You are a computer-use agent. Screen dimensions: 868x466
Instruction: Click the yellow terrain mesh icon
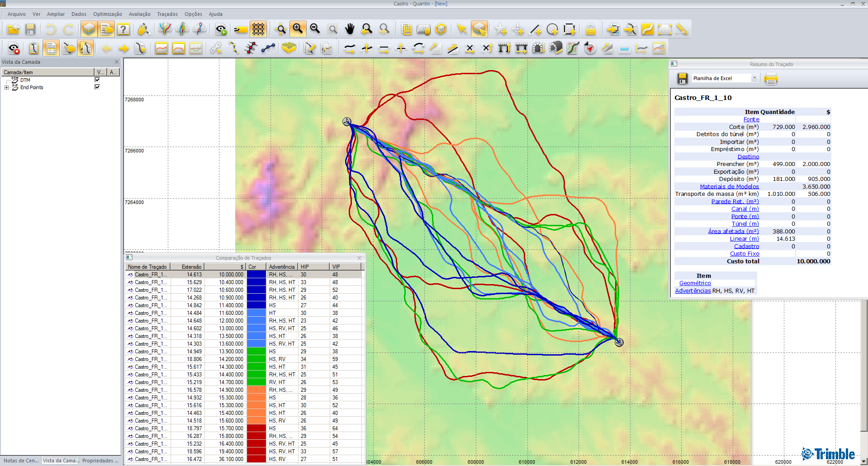point(289,48)
